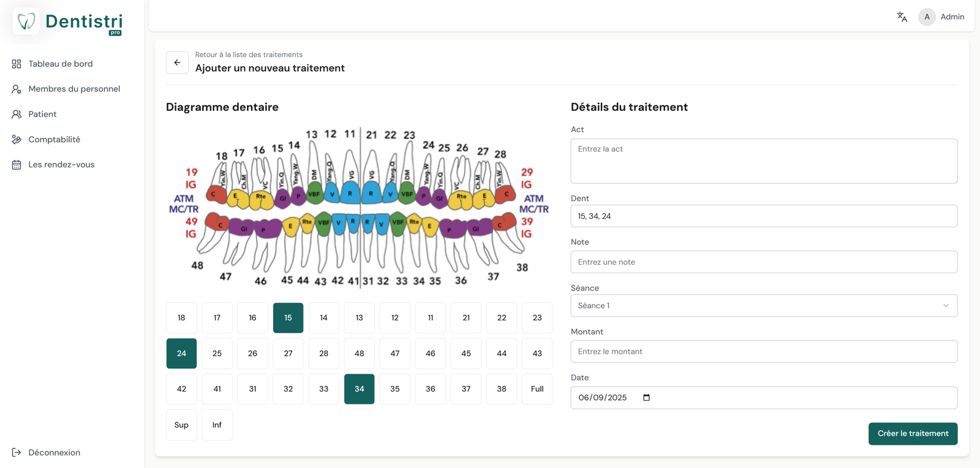Select the Sup upper teeth button
Screen dimensions: 980x468
(181, 425)
